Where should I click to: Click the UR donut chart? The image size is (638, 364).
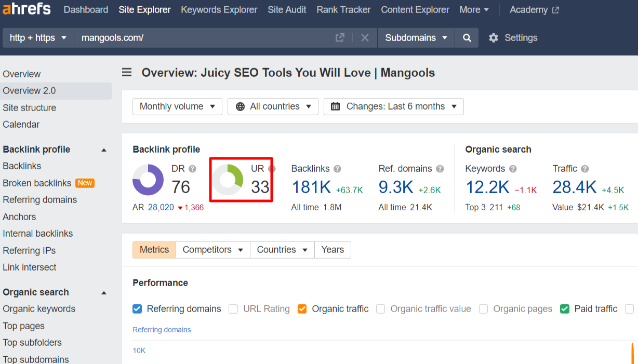pyautogui.click(x=228, y=180)
